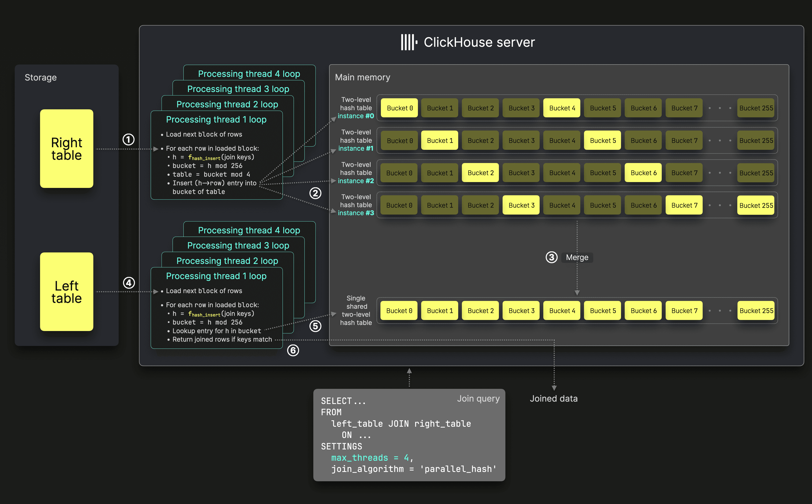Click the circled number 3 marker

[551, 257]
